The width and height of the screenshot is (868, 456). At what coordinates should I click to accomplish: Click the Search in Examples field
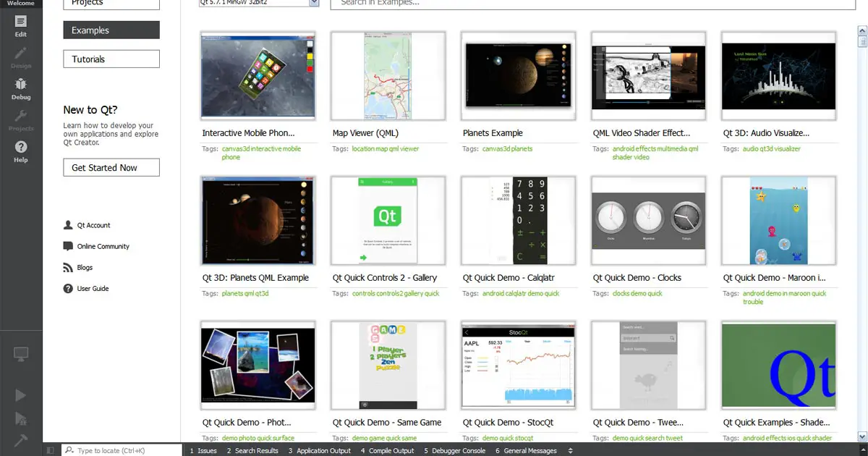(x=592, y=4)
